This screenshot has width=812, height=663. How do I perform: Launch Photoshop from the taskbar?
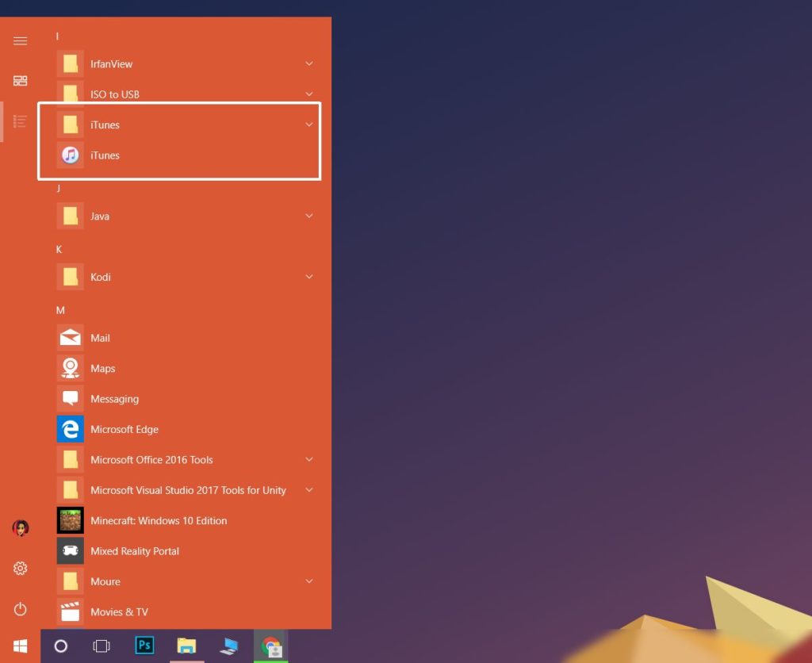tap(144, 646)
